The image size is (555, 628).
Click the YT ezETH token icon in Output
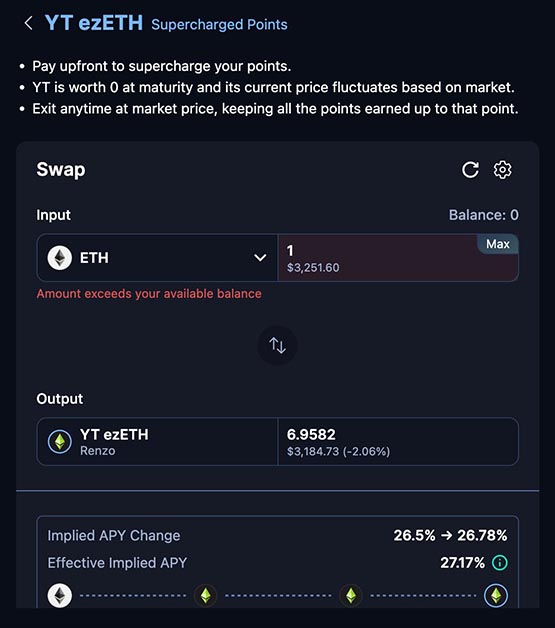click(60, 442)
